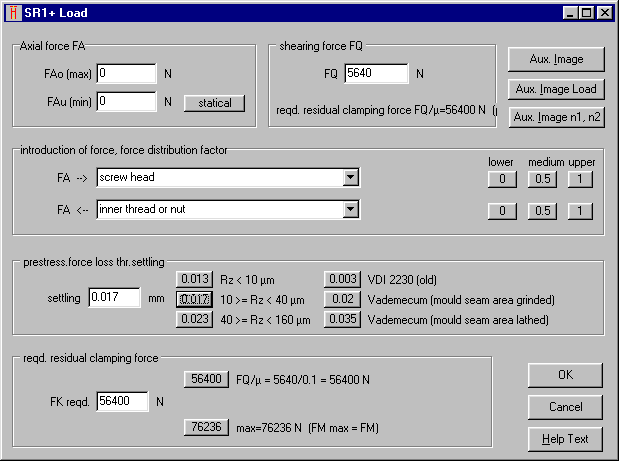
Task: Open Aux. Image Load
Action: click(556, 89)
